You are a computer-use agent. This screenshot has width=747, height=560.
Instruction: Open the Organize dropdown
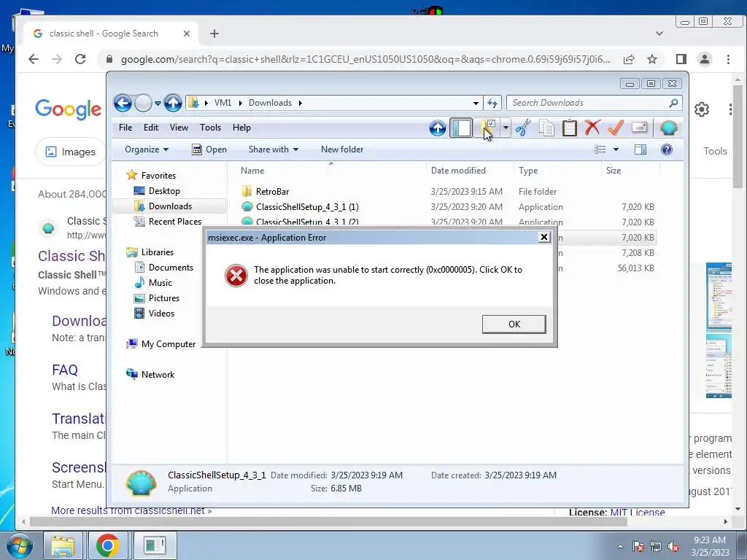[146, 149]
